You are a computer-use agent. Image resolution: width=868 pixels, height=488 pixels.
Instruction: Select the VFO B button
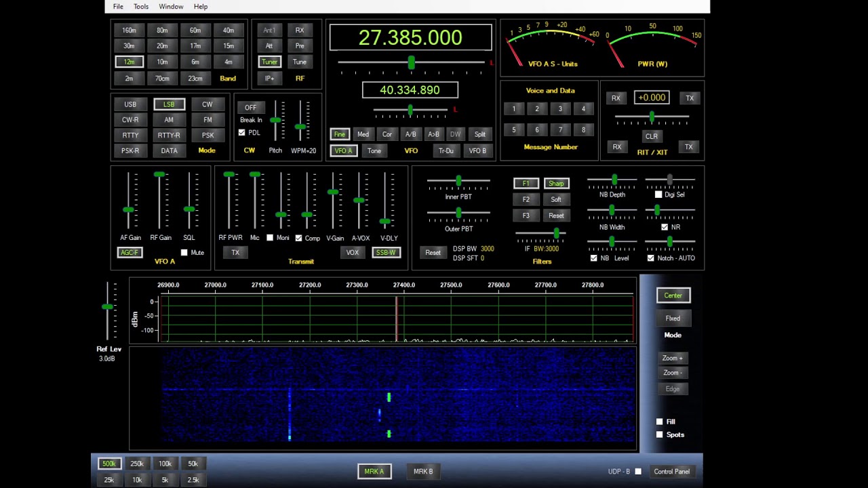(x=477, y=151)
